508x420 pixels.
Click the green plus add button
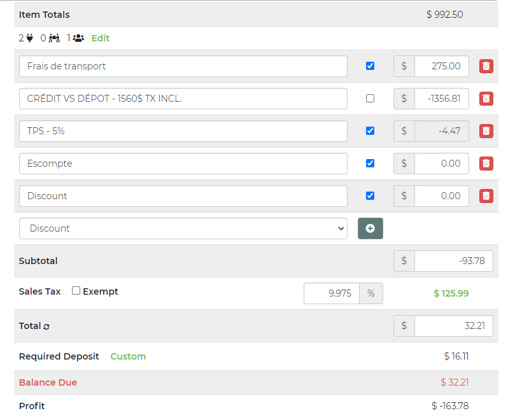370,228
